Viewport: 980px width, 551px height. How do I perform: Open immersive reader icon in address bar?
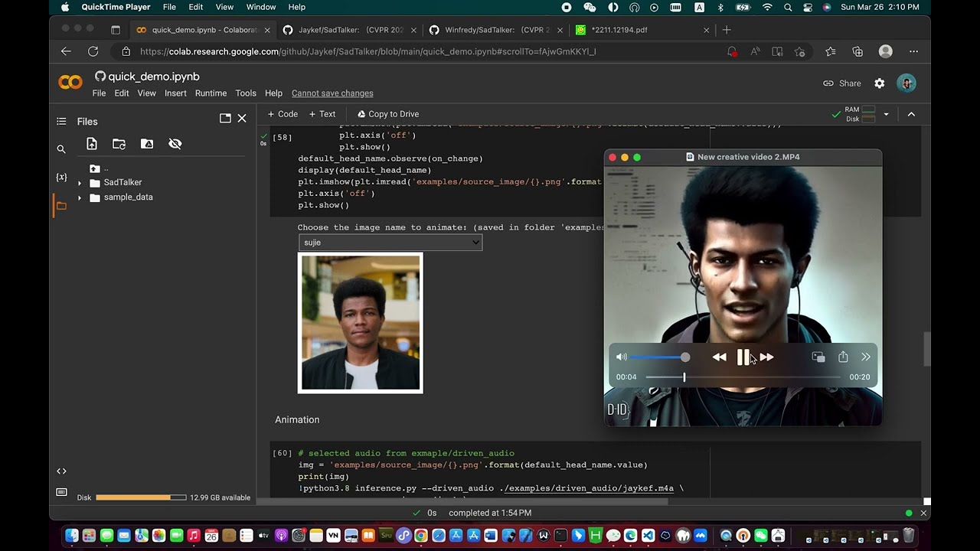[x=777, y=51]
